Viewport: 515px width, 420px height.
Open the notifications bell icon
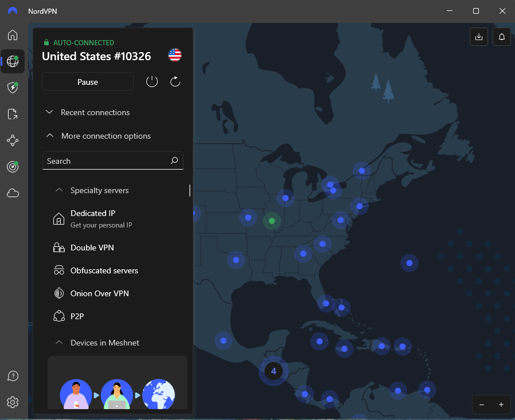pyautogui.click(x=502, y=37)
